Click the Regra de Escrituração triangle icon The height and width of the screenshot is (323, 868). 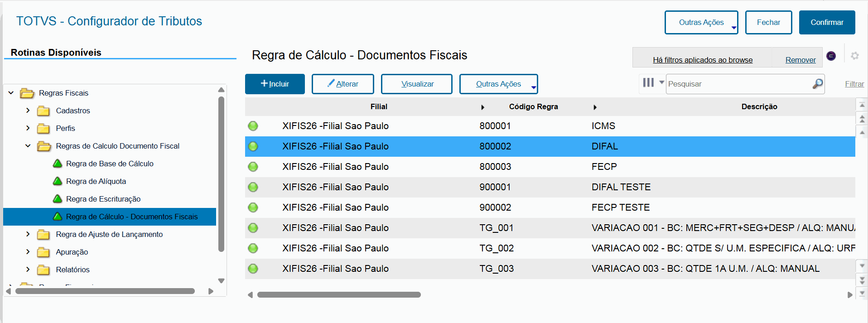58,199
